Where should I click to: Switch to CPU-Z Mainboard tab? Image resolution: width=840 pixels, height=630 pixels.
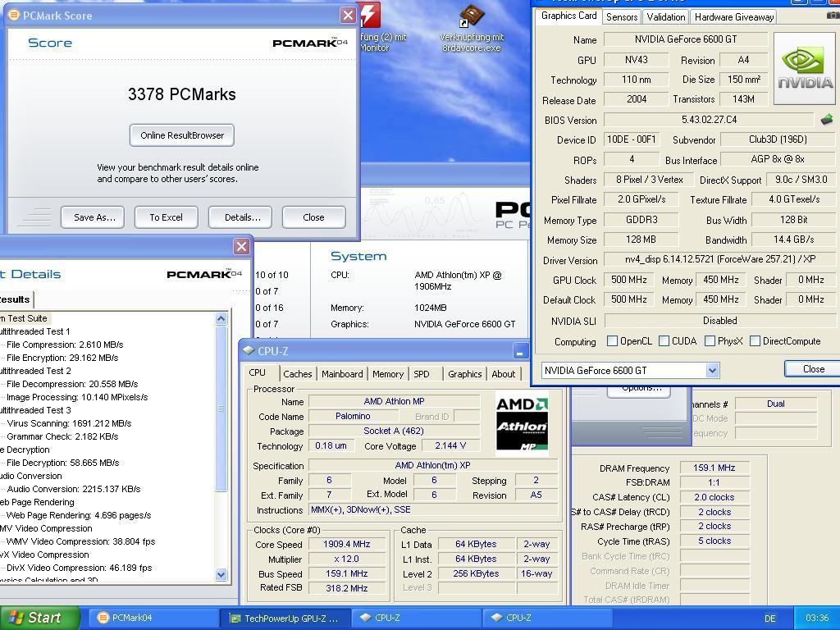click(x=342, y=374)
